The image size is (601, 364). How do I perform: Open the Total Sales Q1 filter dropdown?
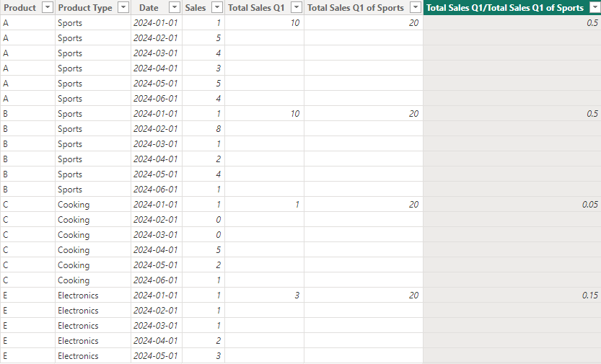(x=297, y=7)
